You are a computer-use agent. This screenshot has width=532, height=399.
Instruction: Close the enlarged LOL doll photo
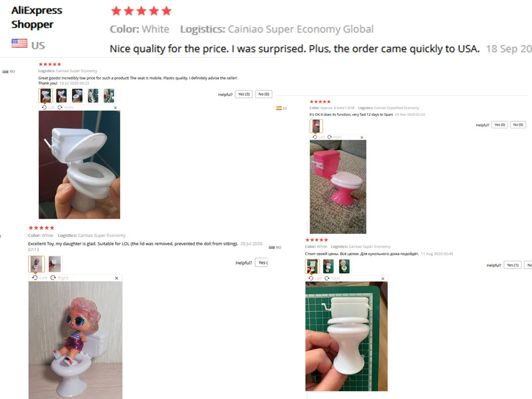coord(116,278)
